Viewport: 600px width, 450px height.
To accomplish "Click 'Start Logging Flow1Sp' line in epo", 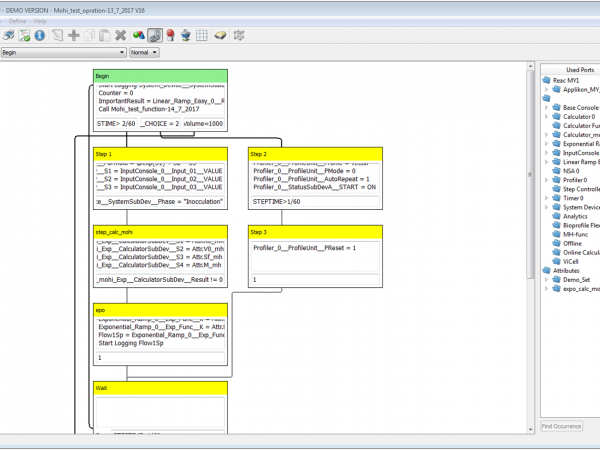I will [131, 343].
